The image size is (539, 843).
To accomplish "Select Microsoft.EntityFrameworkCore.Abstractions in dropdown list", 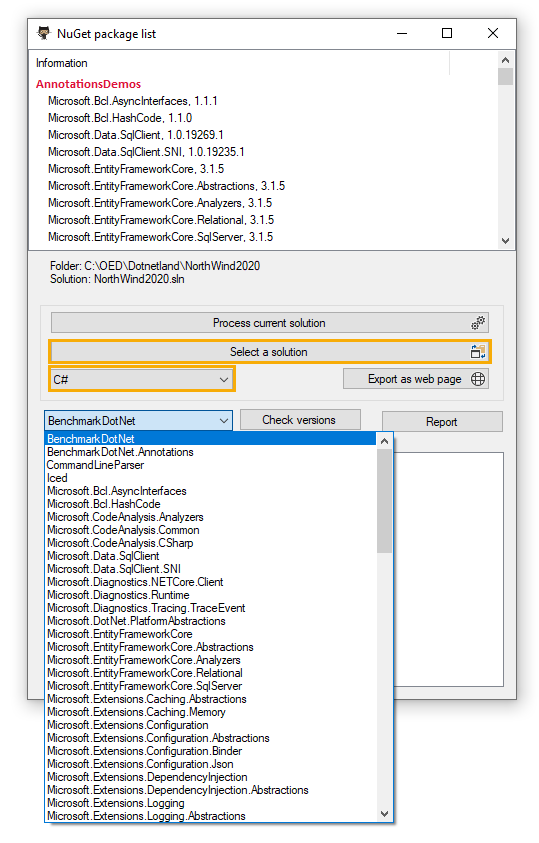I will [x=211, y=647].
